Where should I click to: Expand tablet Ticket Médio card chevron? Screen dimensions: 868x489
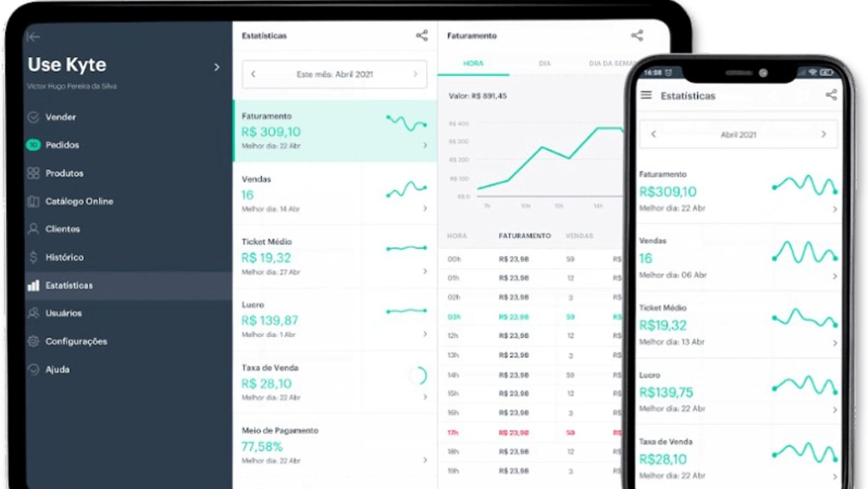[x=425, y=271]
